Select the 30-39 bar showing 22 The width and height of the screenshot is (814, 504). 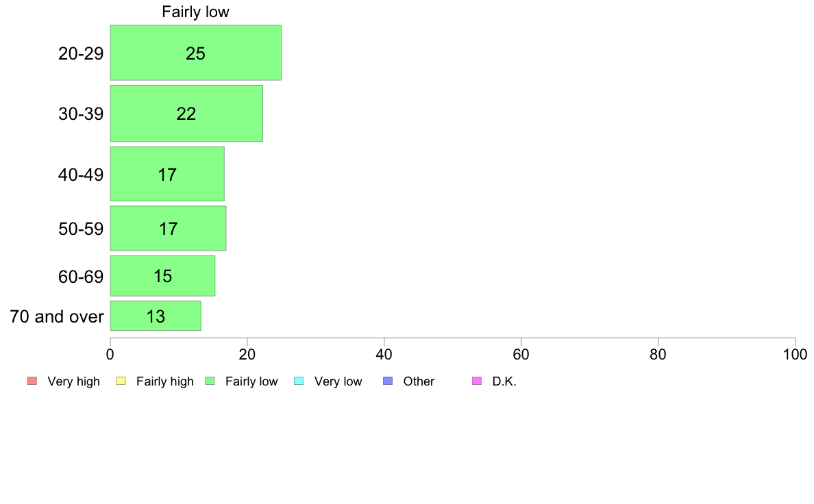point(186,113)
